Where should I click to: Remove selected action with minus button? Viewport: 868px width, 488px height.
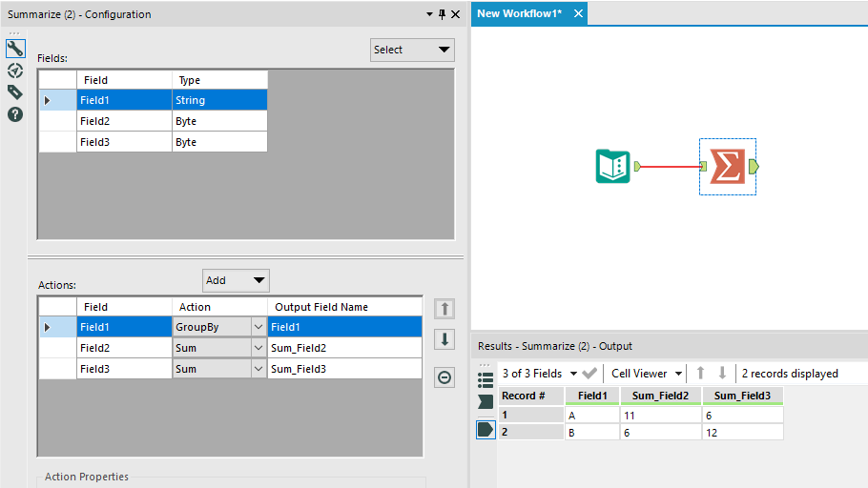coord(444,377)
